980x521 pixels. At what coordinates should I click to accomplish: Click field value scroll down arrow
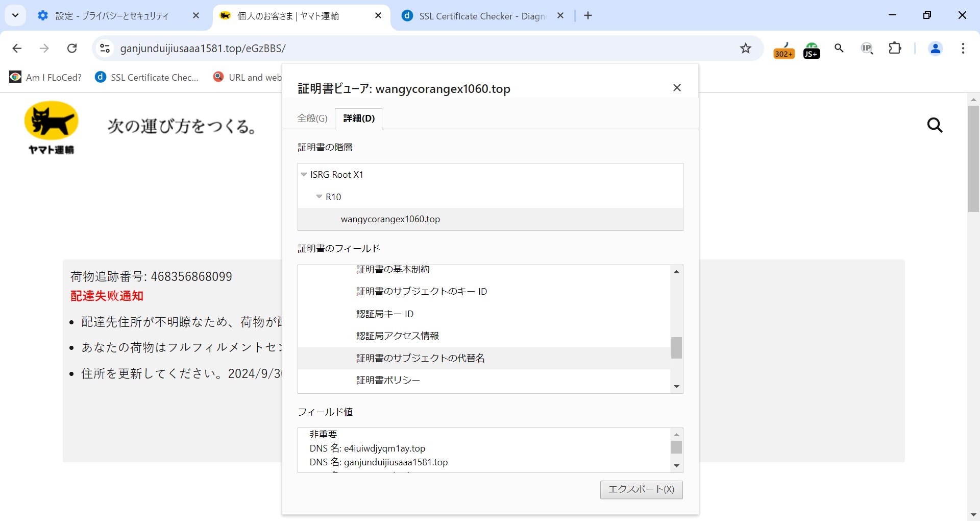[x=676, y=466]
